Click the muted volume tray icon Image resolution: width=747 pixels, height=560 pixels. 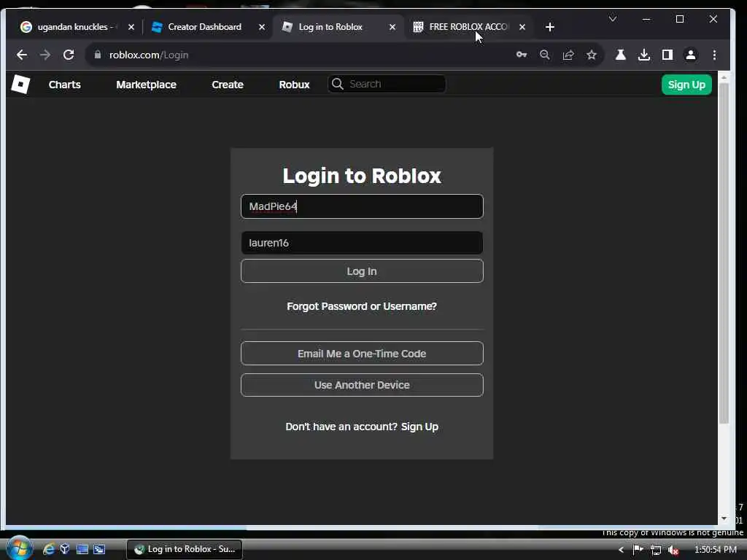click(x=673, y=550)
